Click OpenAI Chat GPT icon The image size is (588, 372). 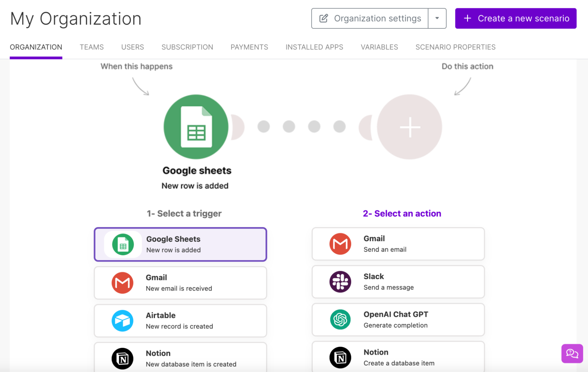click(340, 319)
